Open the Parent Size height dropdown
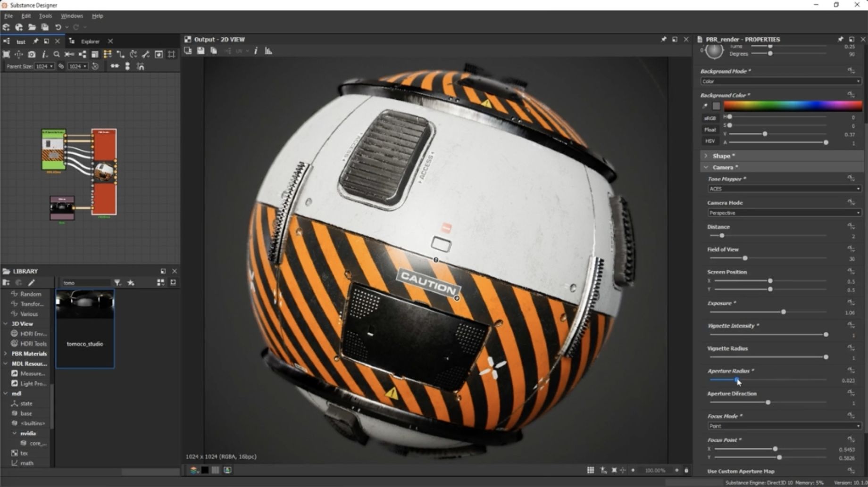The width and height of the screenshot is (868, 487). tap(78, 66)
